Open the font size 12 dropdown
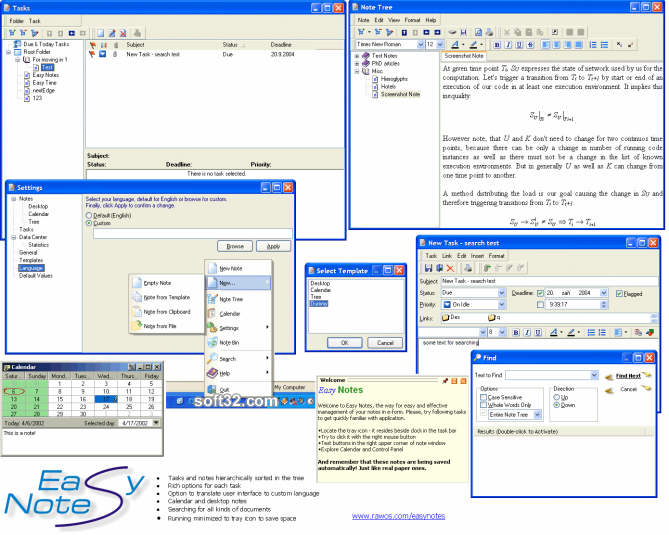The width and height of the screenshot is (669, 535). [x=440, y=44]
